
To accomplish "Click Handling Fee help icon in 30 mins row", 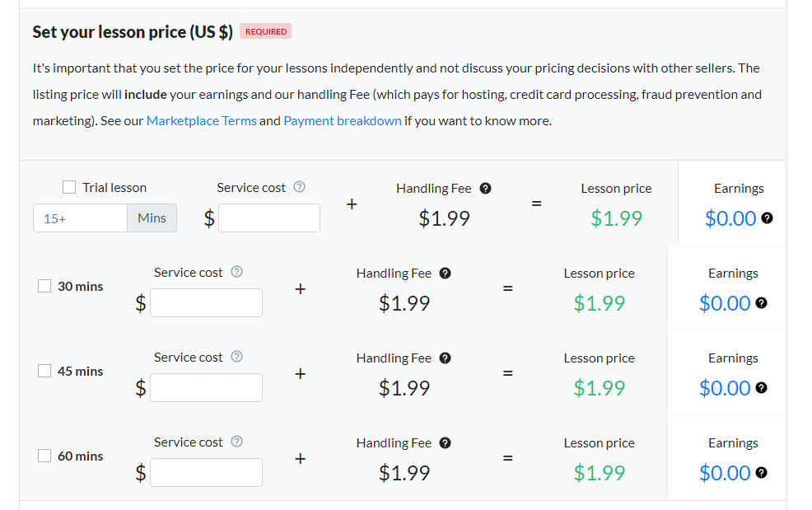I will [446, 274].
